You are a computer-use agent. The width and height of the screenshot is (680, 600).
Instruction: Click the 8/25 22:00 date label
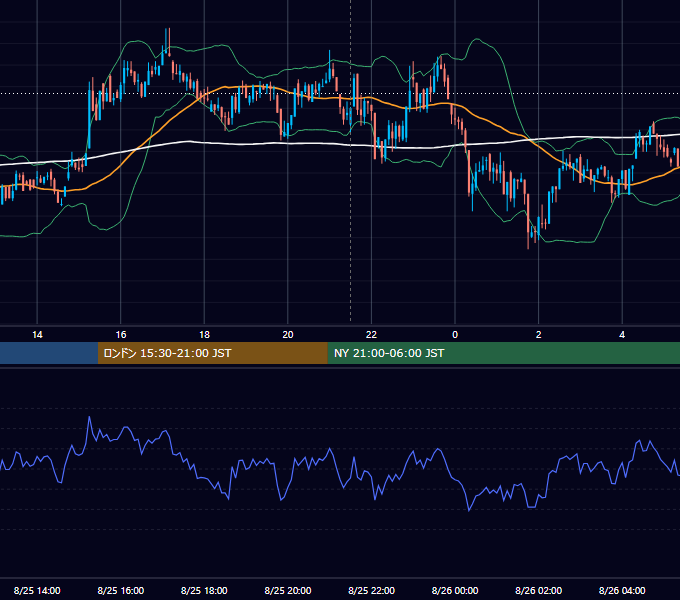[371, 590]
